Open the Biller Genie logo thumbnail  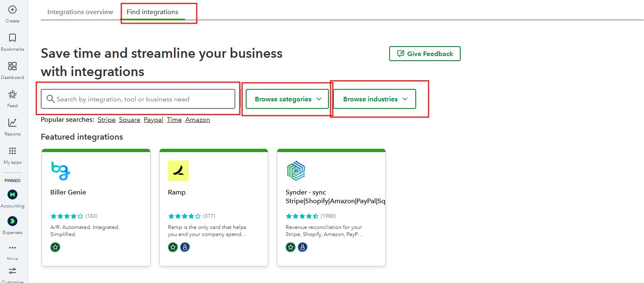60,171
